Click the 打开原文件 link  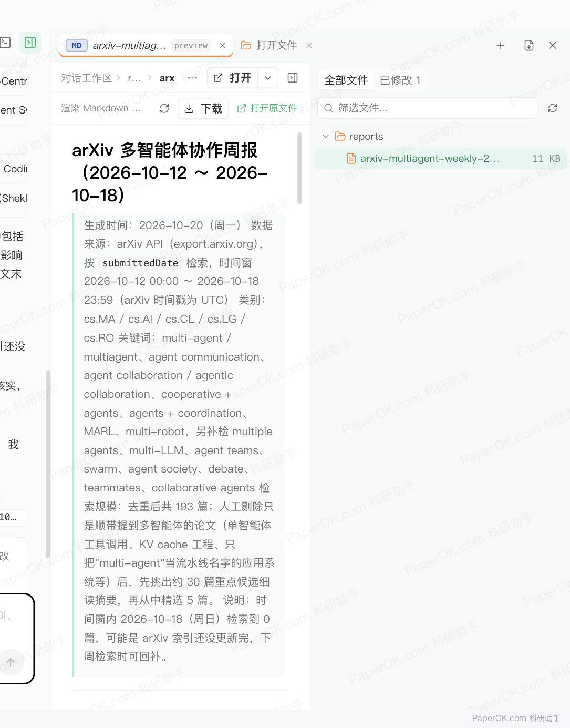click(267, 108)
